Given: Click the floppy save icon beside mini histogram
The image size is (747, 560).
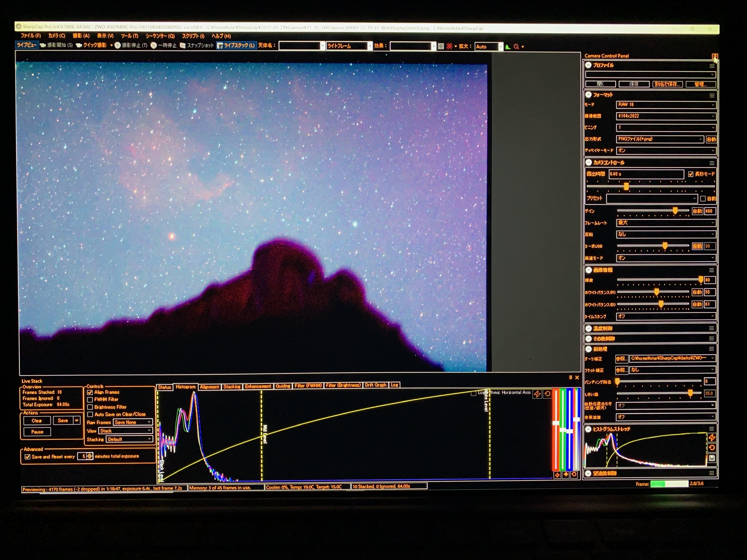Looking at the screenshot, I should click(x=712, y=458).
